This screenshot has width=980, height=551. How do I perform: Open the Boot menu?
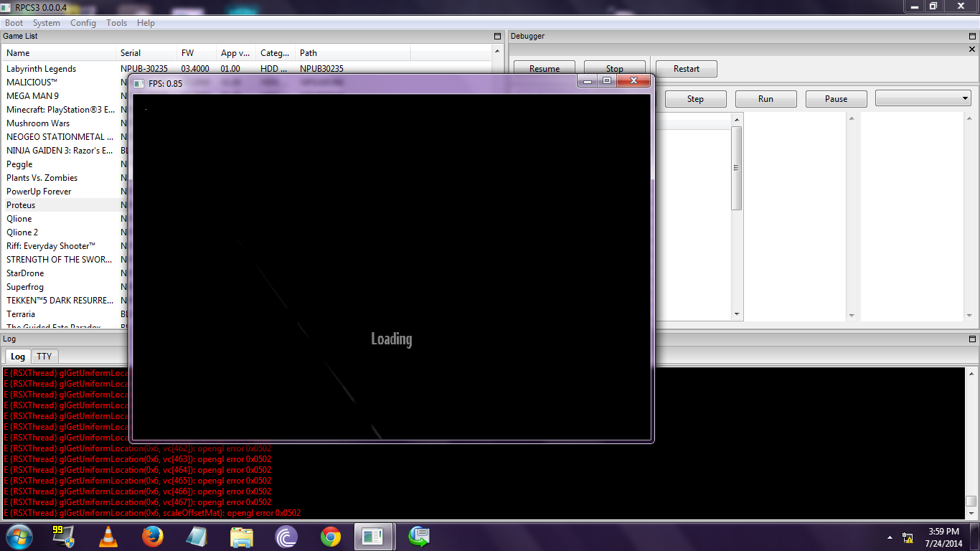pyautogui.click(x=14, y=23)
